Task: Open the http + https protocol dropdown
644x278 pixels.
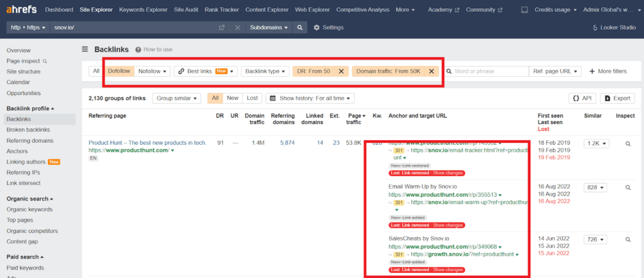Action: [28, 28]
